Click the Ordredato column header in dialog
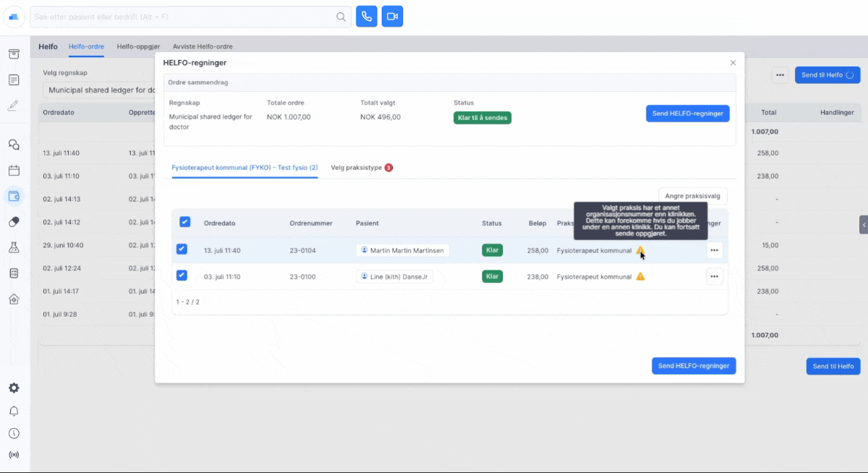The image size is (868, 473). pos(219,223)
